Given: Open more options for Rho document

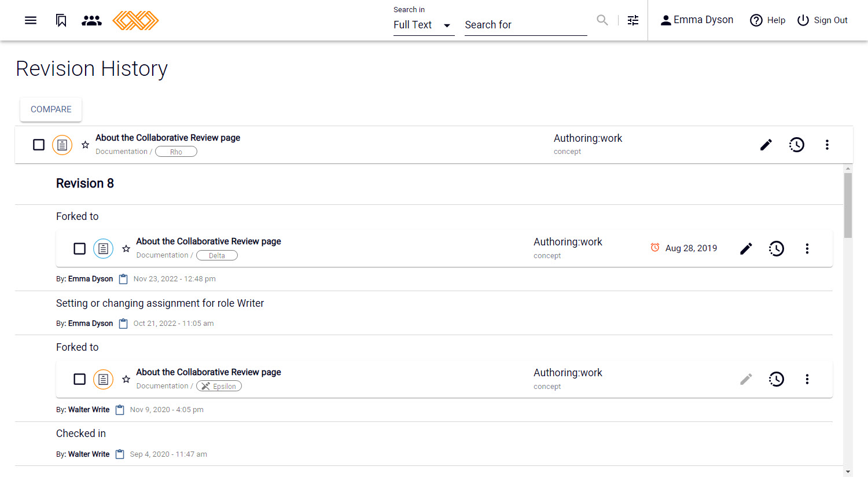Looking at the screenshot, I should (x=827, y=145).
